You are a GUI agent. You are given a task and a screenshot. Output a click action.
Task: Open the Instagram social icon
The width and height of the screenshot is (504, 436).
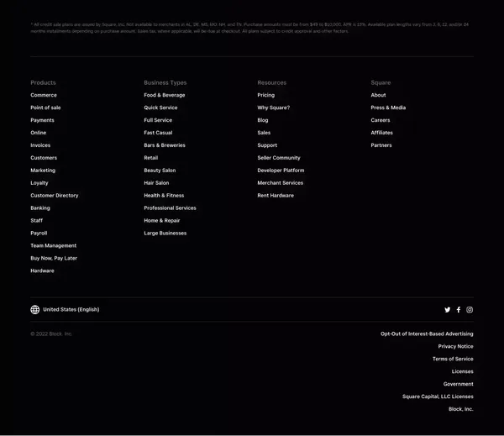tap(470, 310)
